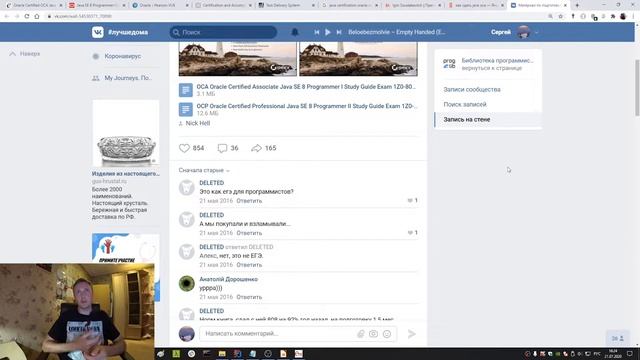Open the OCP Oracle Certified Professional study guide link
Viewport: 640px width, 360px height.
point(307,106)
